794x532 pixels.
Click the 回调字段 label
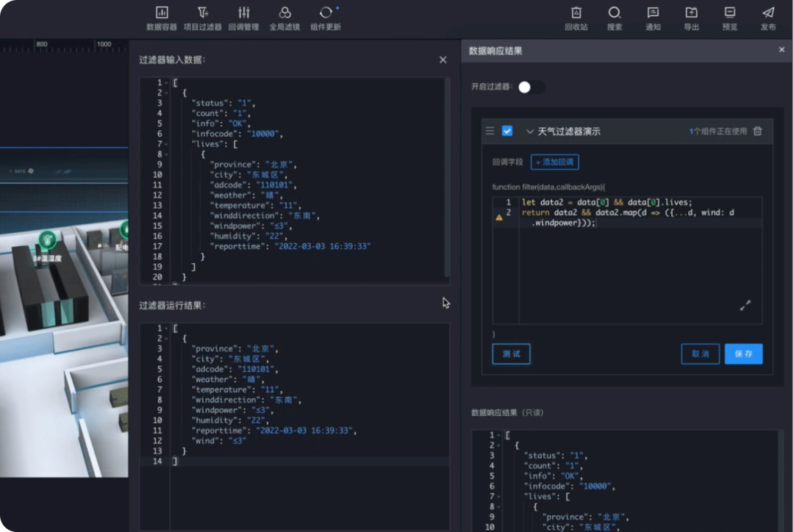(x=507, y=162)
